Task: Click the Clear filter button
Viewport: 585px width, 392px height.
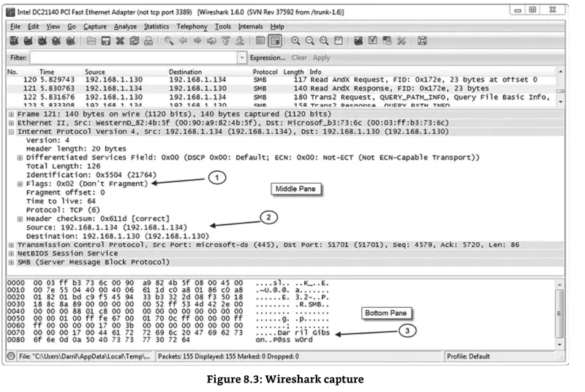Action: click(299, 58)
